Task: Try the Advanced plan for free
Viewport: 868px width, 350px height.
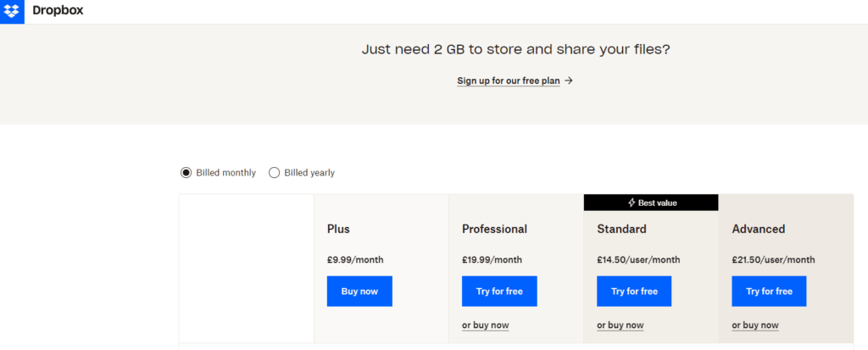Action: click(769, 292)
